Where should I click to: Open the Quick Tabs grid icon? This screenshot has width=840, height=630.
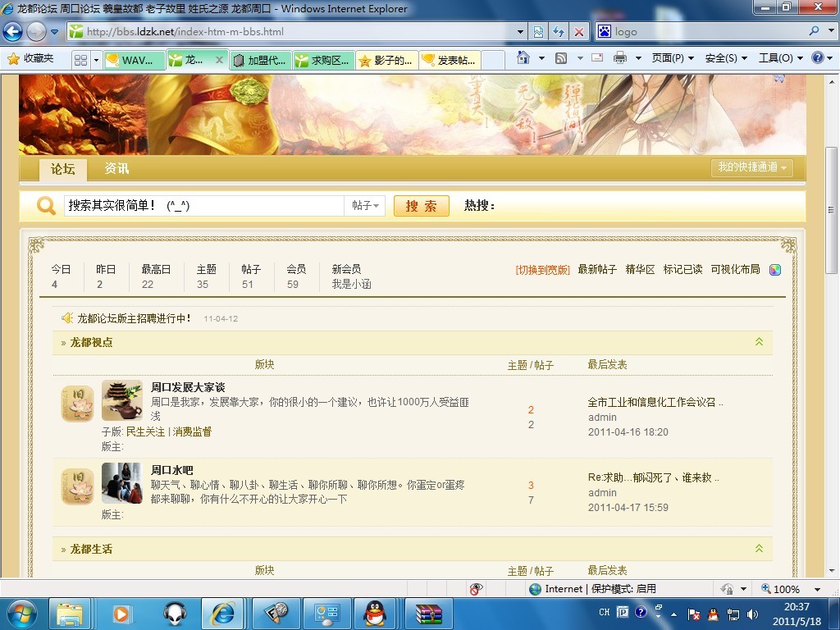81,60
